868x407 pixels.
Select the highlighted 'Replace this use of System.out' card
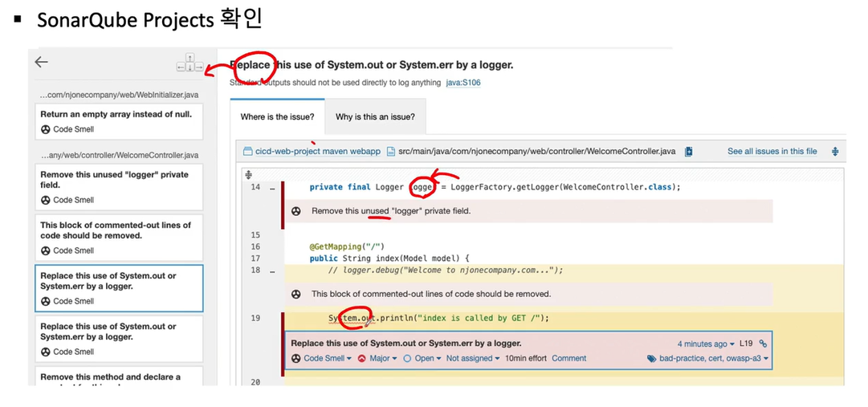point(119,288)
